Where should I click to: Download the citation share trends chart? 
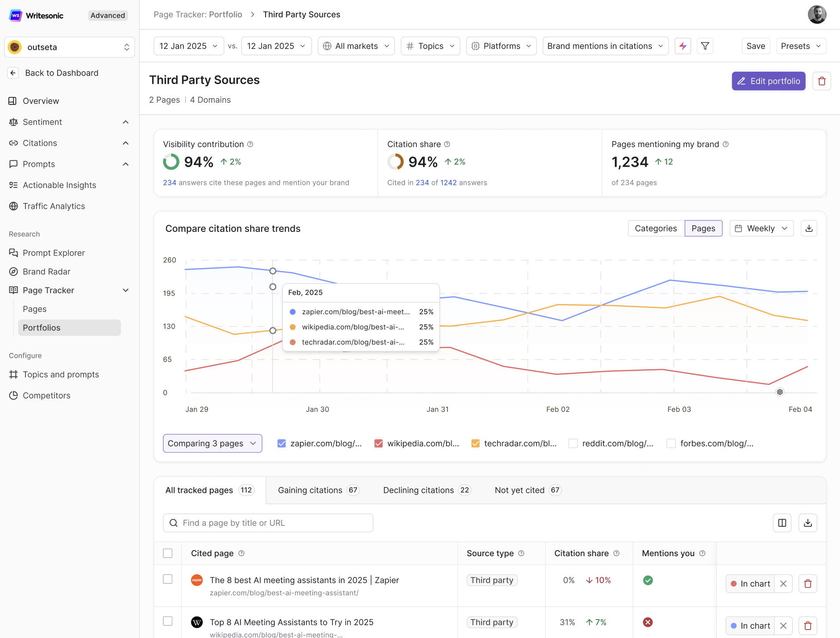[809, 228]
